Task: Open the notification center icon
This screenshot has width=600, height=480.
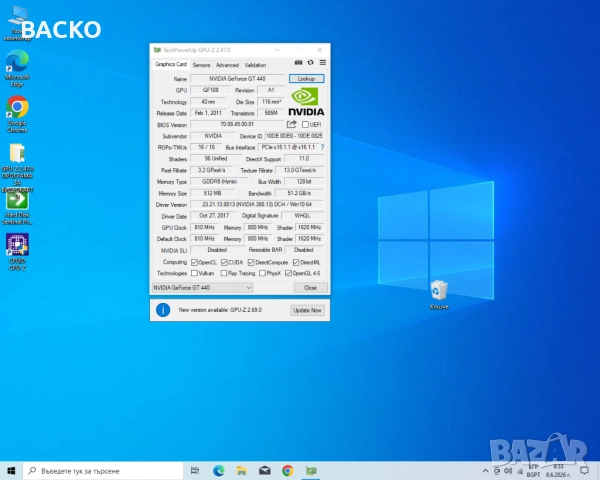Action: (x=584, y=470)
